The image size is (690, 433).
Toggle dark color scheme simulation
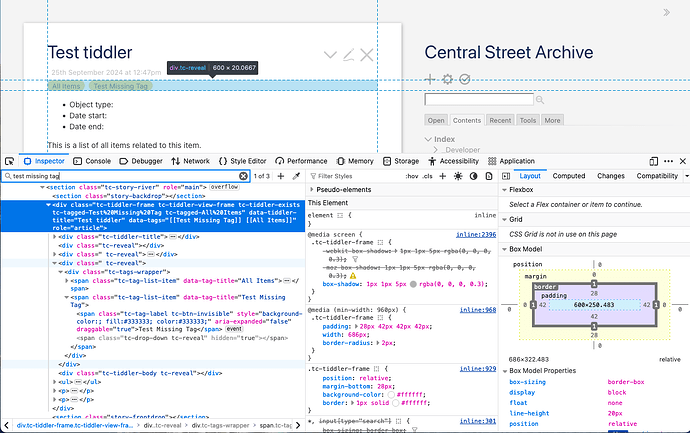473,176
